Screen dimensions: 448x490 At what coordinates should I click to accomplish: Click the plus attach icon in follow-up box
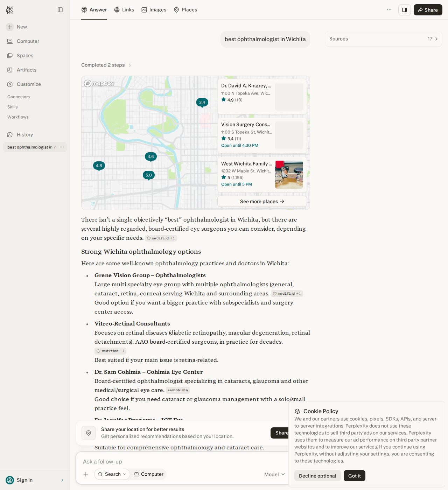click(86, 474)
